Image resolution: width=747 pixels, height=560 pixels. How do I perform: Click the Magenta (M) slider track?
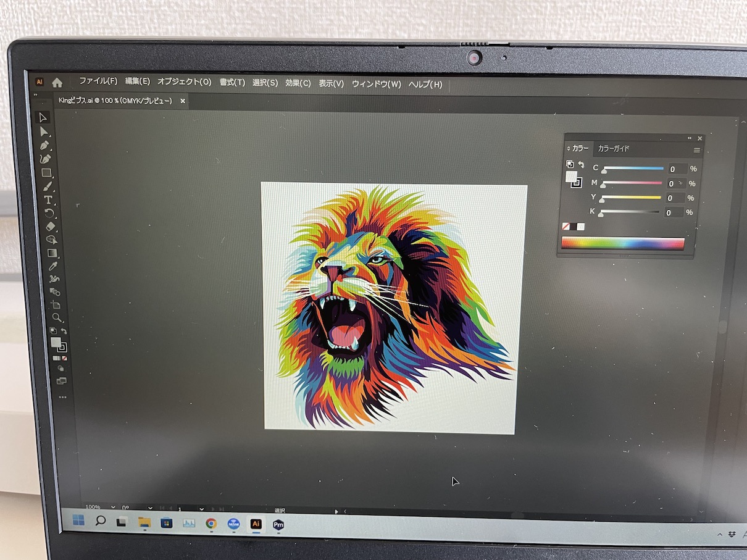[x=631, y=183]
